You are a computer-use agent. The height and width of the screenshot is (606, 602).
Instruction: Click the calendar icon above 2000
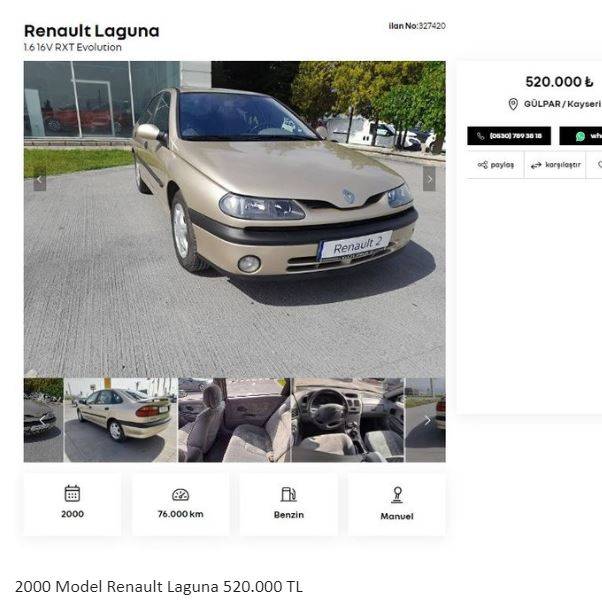click(x=72, y=493)
